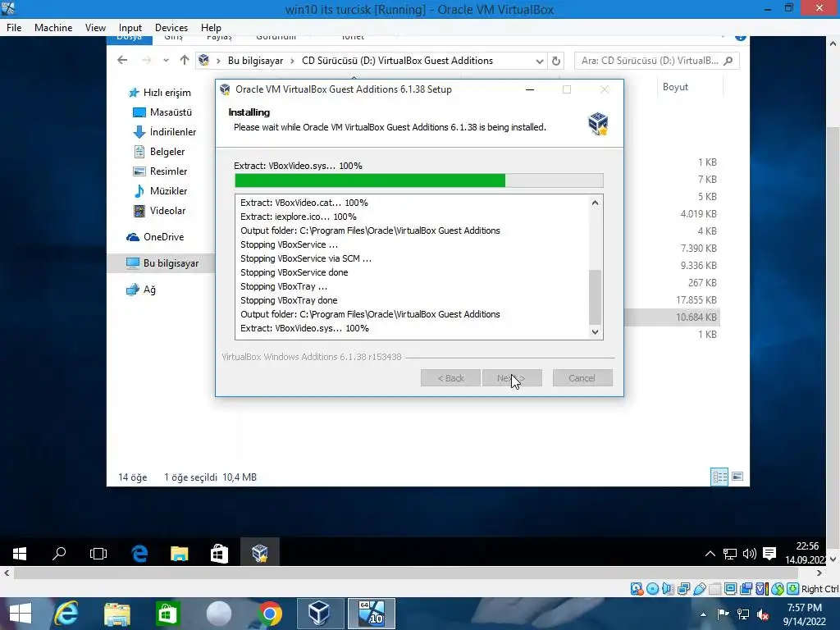Open Input menu in VirtualBox

click(x=130, y=27)
